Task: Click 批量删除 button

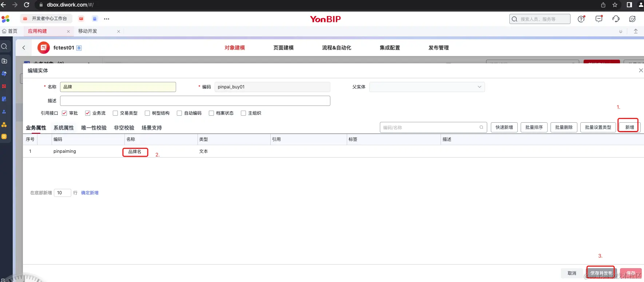Action: 564,127
